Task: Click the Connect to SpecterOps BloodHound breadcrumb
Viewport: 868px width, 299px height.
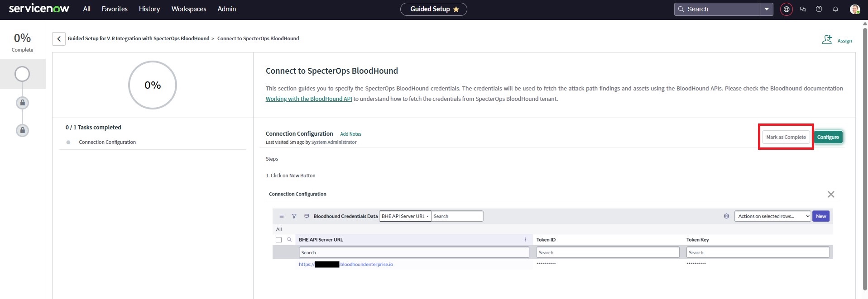Action: click(x=258, y=38)
